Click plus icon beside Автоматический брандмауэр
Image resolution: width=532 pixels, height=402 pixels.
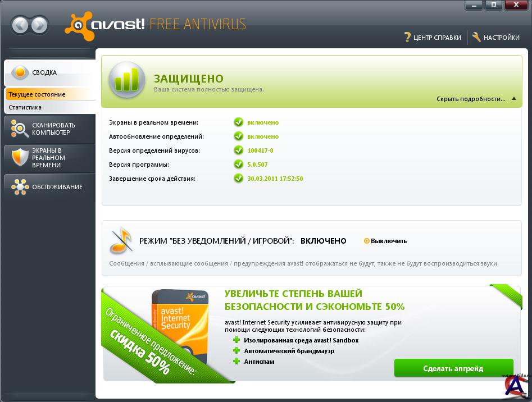coord(237,351)
